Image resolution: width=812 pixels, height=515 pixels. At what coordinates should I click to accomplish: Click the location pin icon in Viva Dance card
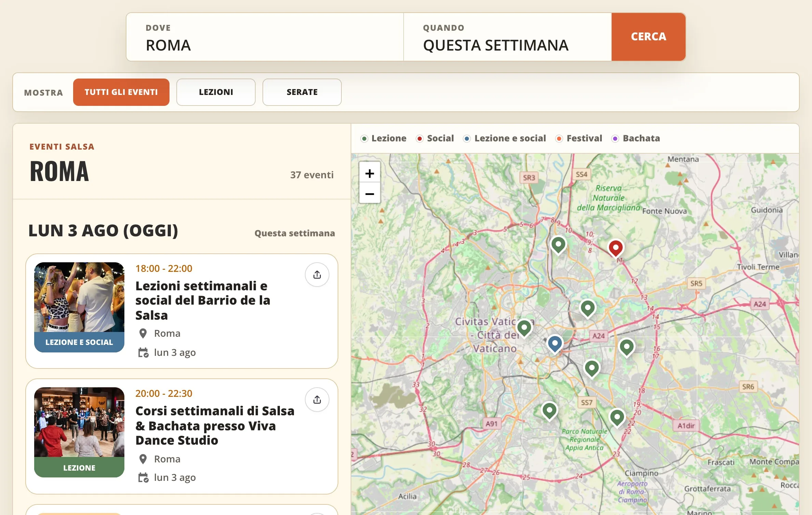click(143, 459)
